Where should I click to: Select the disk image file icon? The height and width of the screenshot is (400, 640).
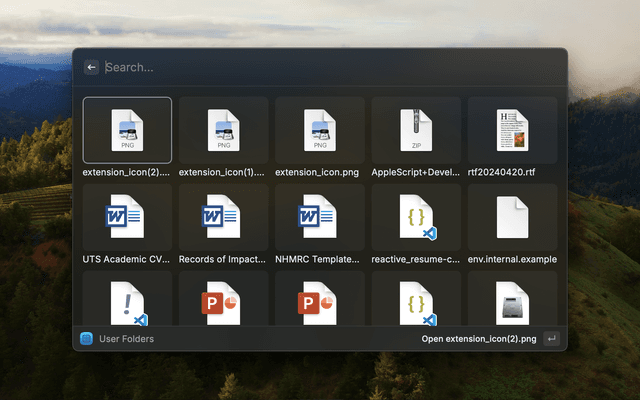(511, 302)
